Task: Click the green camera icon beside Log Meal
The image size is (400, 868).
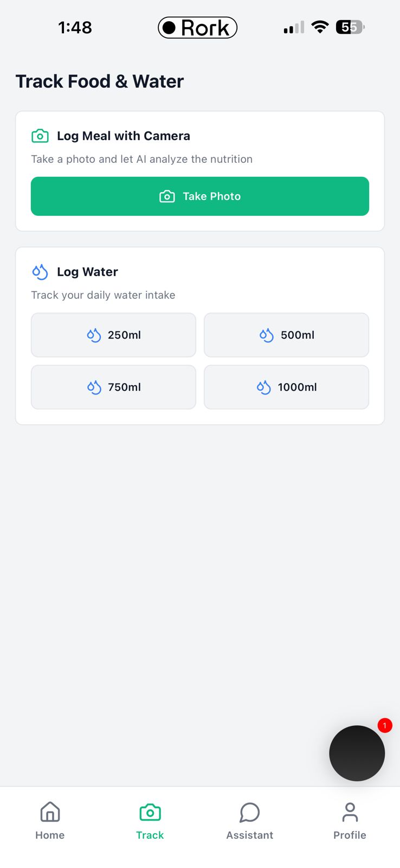Action: [x=40, y=136]
